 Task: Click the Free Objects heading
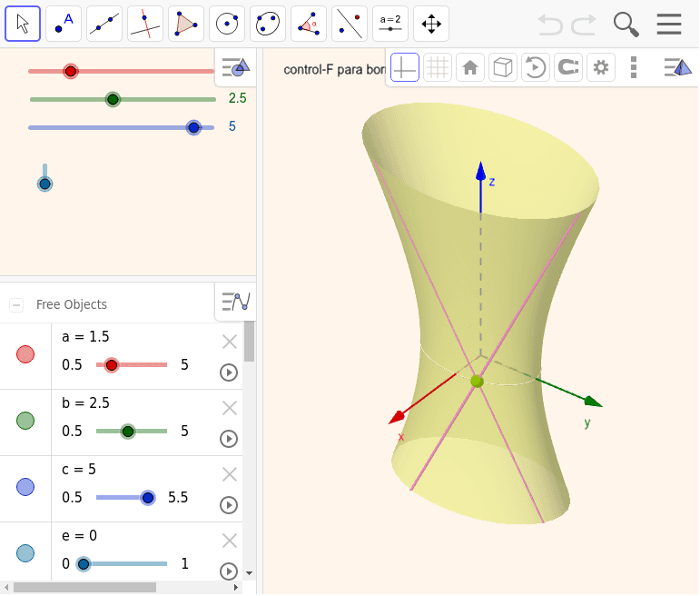point(72,304)
